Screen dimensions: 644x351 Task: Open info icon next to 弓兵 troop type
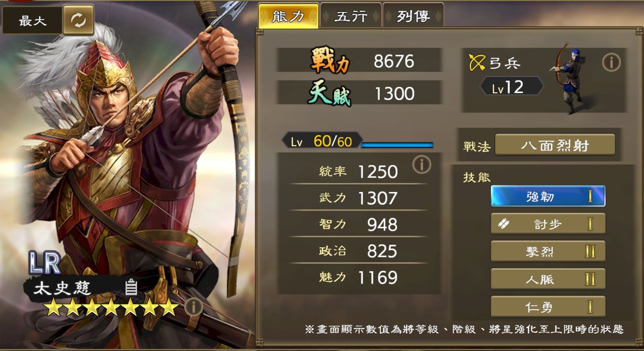611,63
